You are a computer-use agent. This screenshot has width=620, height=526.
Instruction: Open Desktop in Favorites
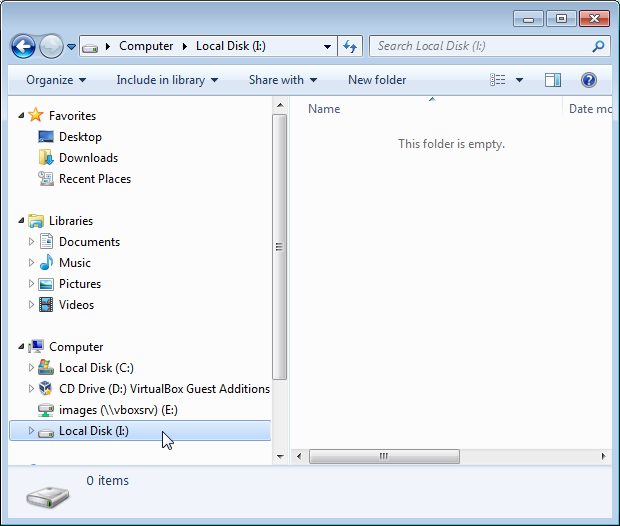[80, 137]
